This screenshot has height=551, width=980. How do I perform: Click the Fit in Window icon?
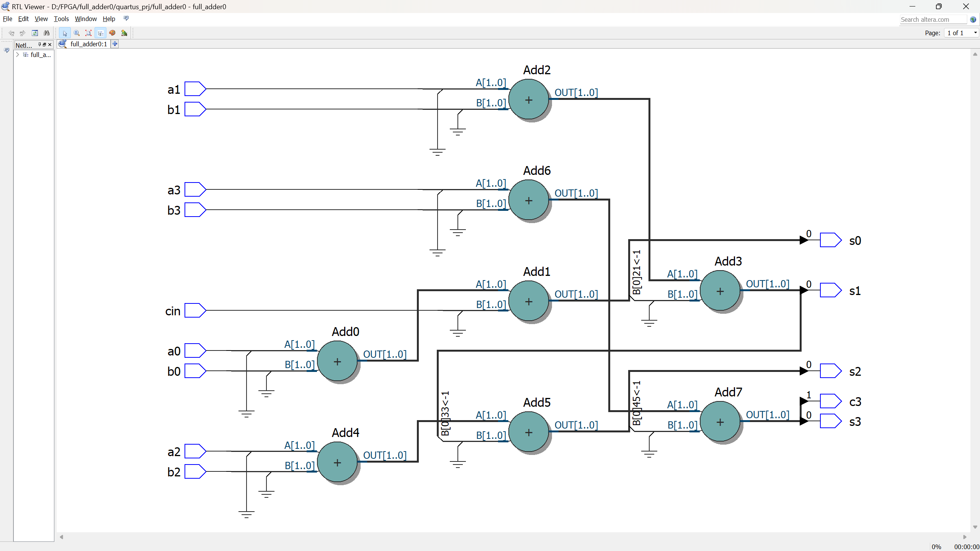(x=88, y=33)
